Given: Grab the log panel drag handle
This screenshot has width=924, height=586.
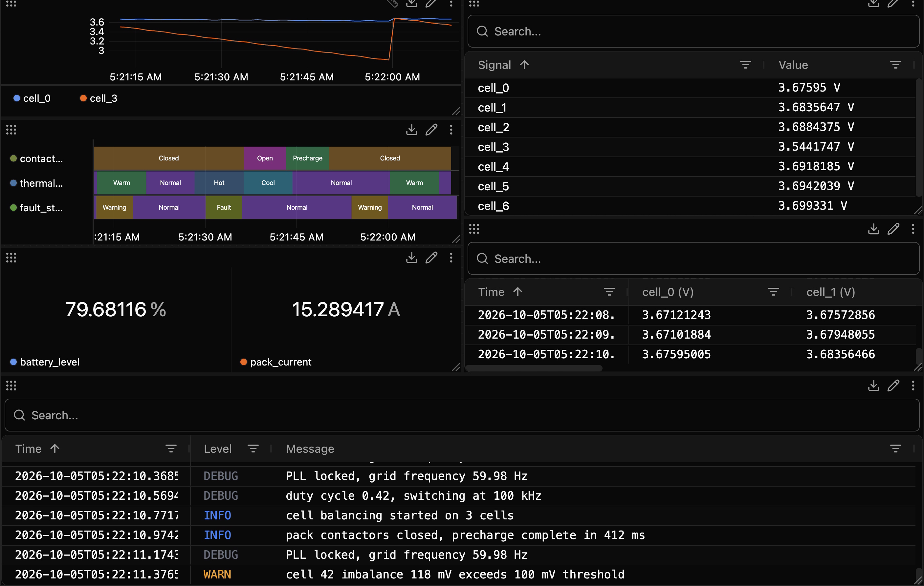Looking at the screenshot, I should [11, 386].
